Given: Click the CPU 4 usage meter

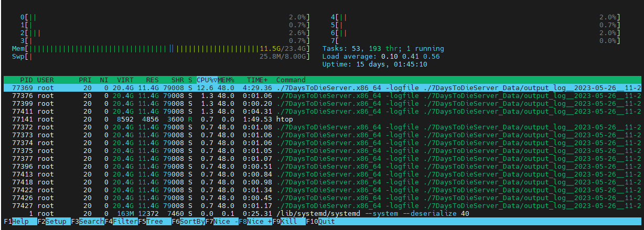Looking at the screenshot, I should pyautogui.click(x=475, y=17).
